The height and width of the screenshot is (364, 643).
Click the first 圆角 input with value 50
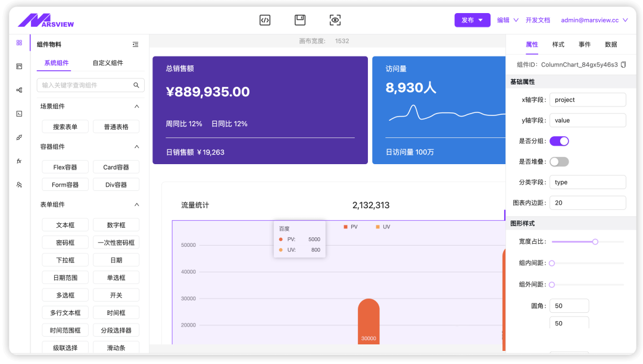[x=569, y=306]
